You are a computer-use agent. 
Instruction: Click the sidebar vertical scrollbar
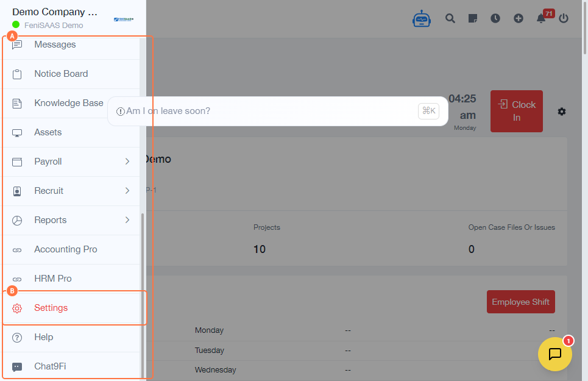143,293
